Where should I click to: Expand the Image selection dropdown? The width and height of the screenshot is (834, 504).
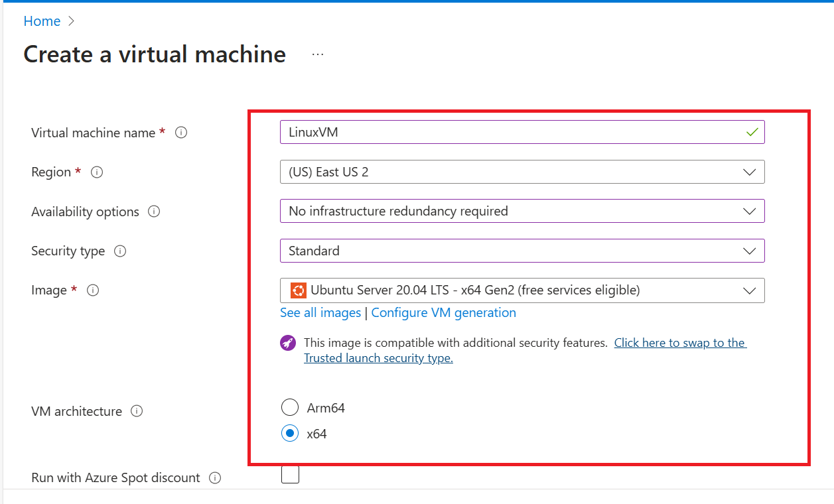[x=521, y=290]
